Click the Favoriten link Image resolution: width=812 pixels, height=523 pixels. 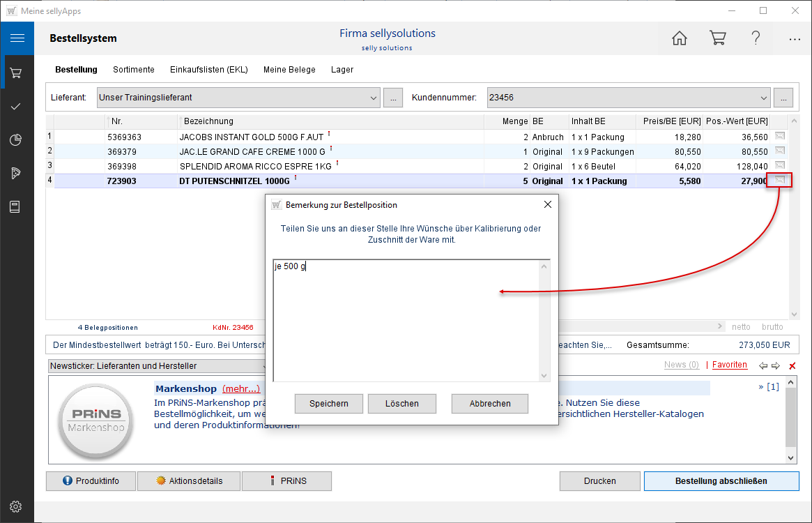729,365
